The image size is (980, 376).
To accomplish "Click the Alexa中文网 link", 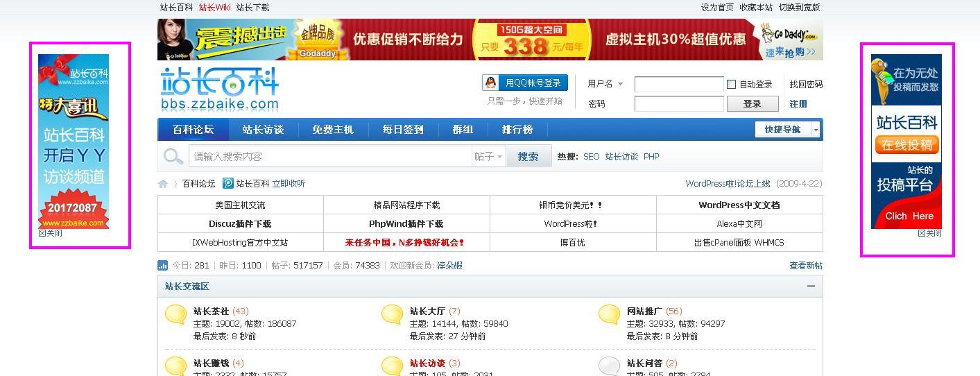I will tap(739, 224).
